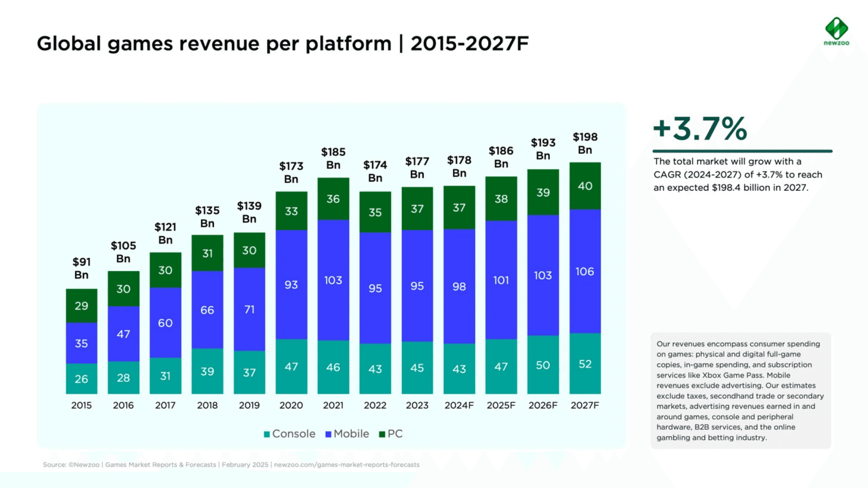The image size is (868, 488).
Task: Click the $198 Bn total label
Action: 585,143
